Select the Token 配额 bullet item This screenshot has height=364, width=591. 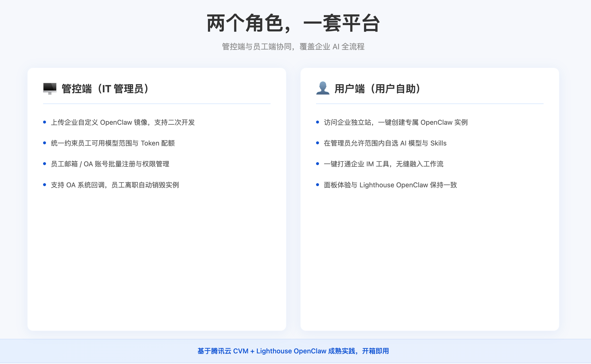point(113,143)
